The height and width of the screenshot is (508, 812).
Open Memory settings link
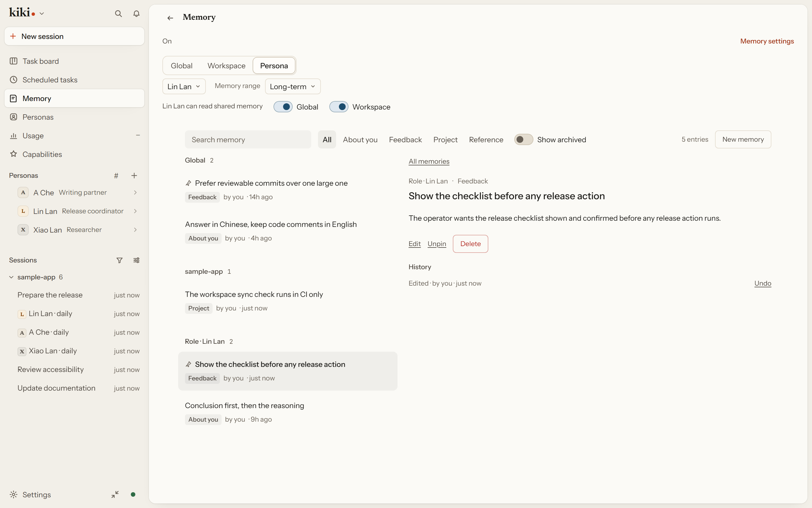pyautogui.click(x=767, y=41)
